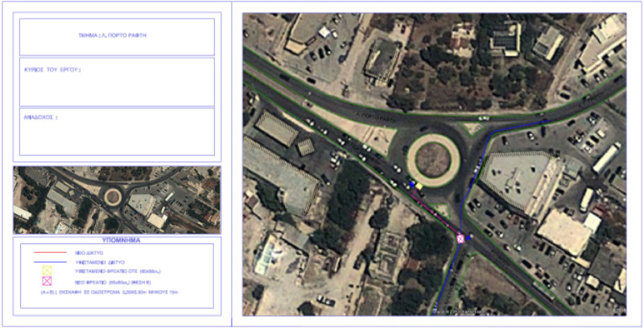Select the ΤΜΗΜΑ: Λ. ΠΟΡΤΟ ΡΑΦΤΗ title text

coord(117,35)
